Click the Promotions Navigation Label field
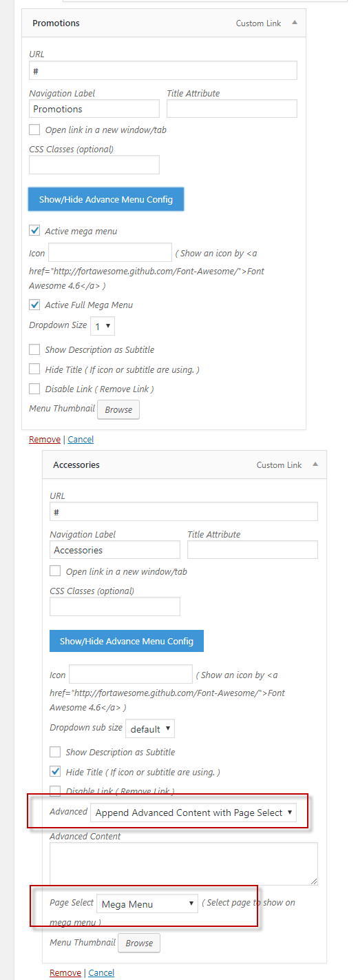This screenshot has width=358, height=980. tap(94, 109)
